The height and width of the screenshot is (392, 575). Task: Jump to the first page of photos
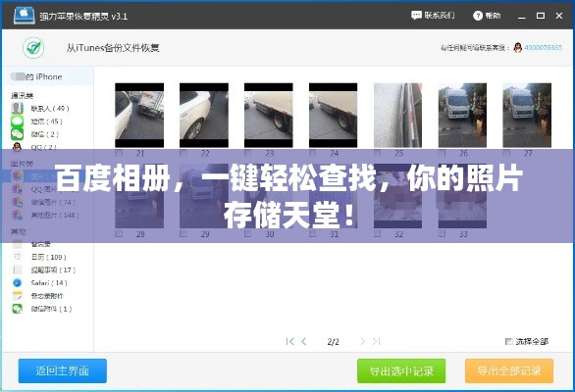[289, 341]
